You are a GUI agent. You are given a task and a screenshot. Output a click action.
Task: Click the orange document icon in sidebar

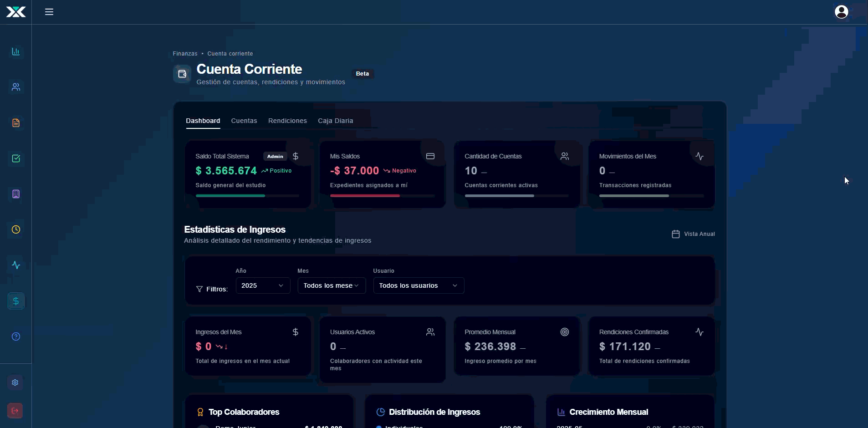point(16,123)
